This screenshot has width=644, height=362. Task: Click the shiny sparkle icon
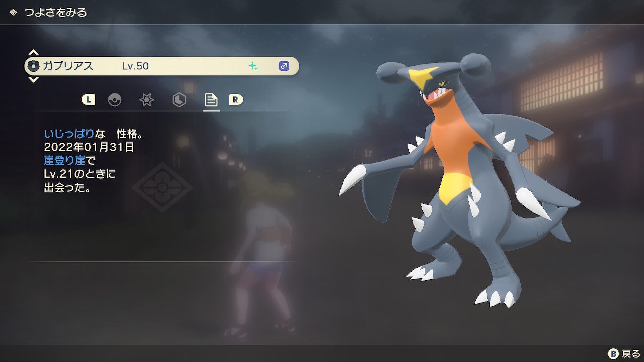tap(253, 66)
